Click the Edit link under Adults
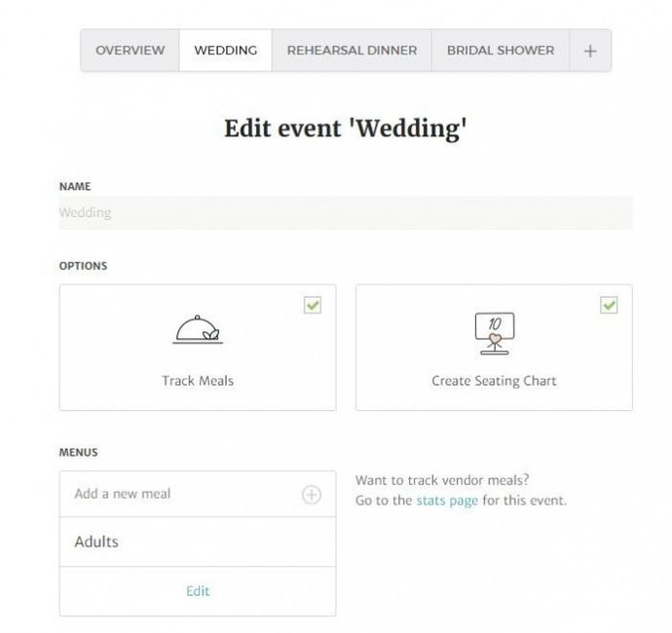This screenshot has height=633, width=672. point(198,591)
